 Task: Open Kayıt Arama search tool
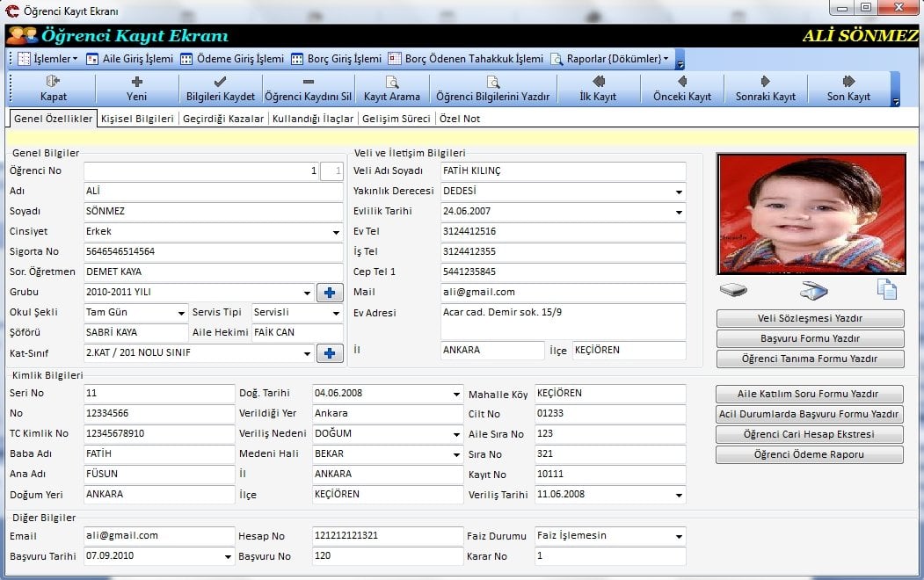click(x=392, y=88)
